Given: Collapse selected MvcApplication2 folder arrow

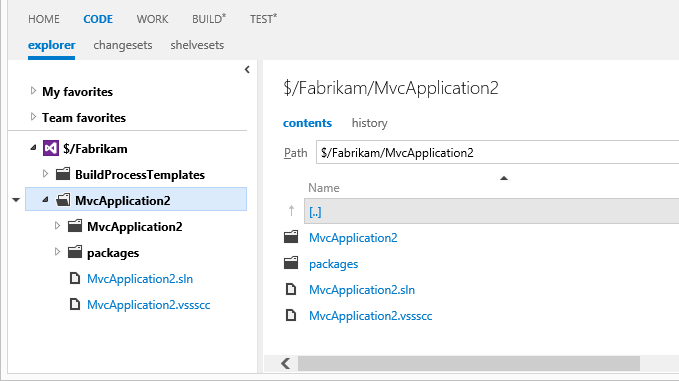Looking at the screenshot, I should pos(45,200).
